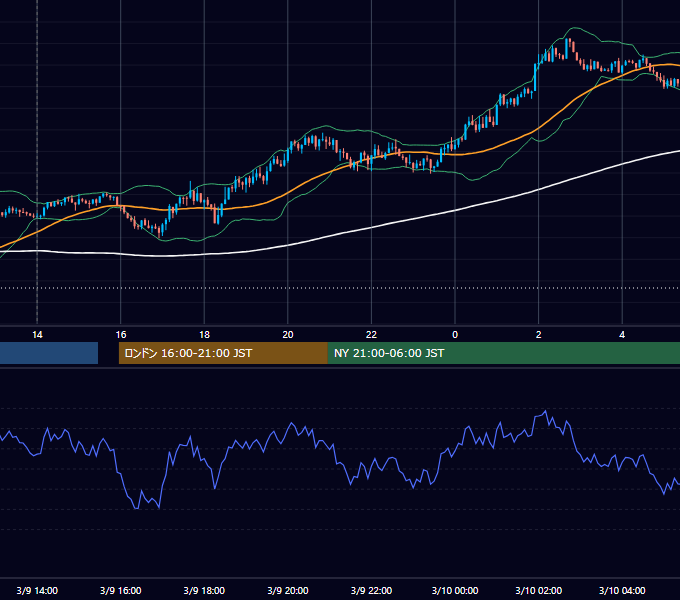The image size is (680, 600).
Task: Click the 3/9 16:00 time label
Action: click(x=121, y=590)
